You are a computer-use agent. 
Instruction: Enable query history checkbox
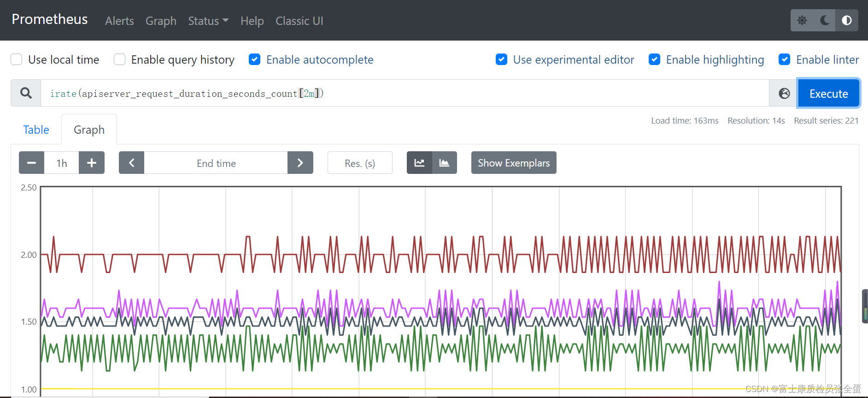pyautogui.click(x=119, y=59)
